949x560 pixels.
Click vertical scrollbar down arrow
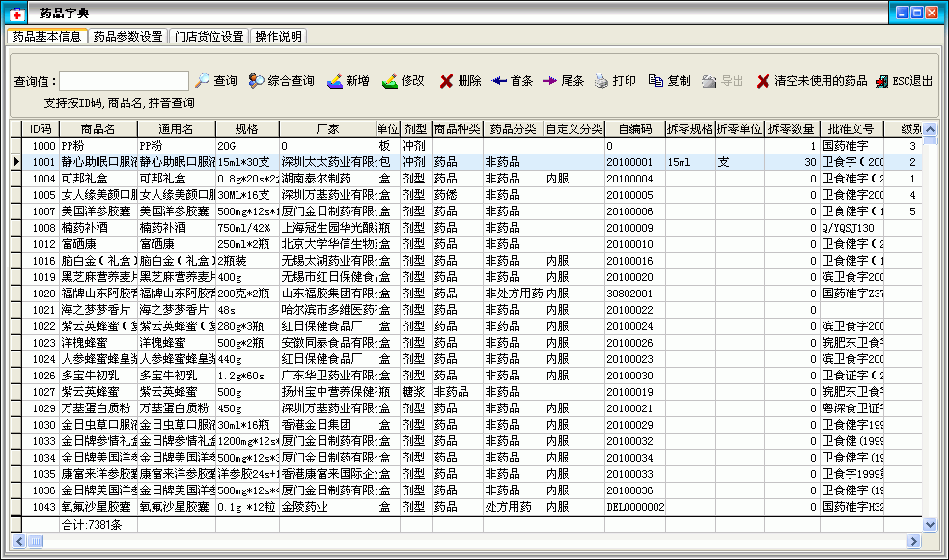coord(931,525)
